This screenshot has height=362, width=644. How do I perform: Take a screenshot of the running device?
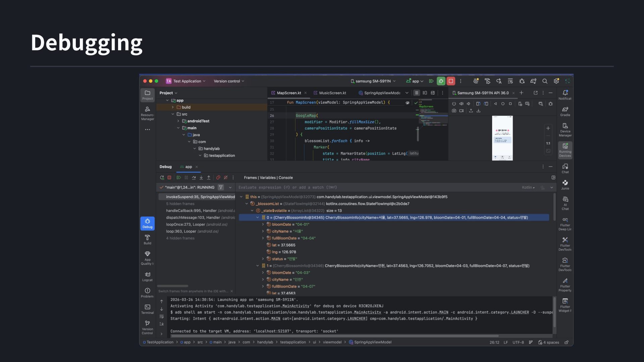(454, 111)
